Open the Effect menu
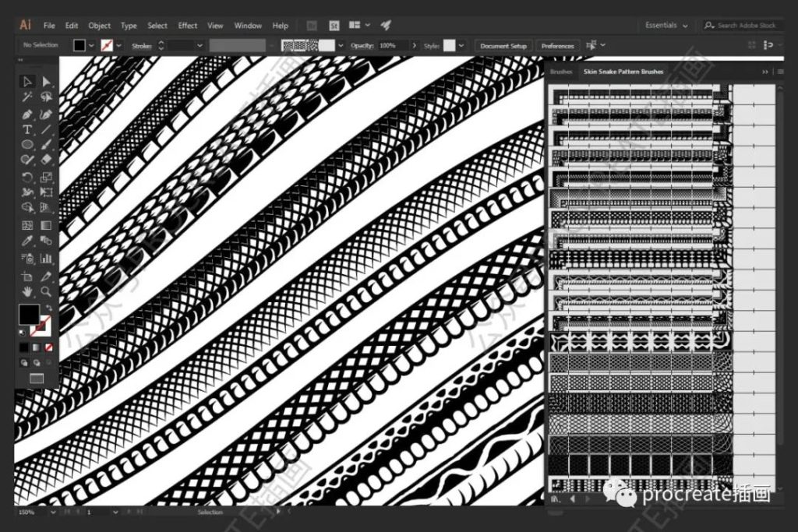798x532 pixels. [187, 26]
